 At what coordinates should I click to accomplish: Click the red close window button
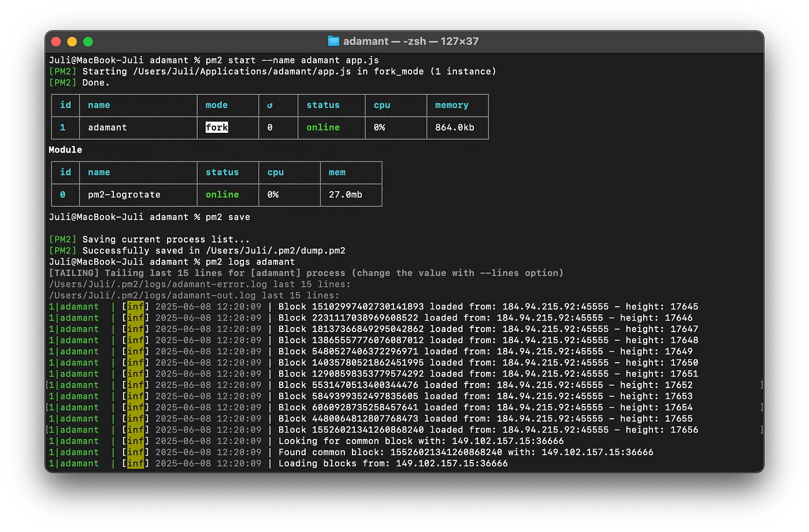[56, 42]
